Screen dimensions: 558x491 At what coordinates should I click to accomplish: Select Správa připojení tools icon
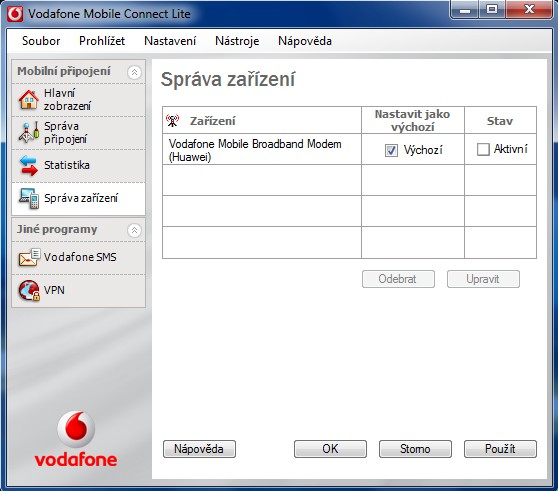pos(29,132)
